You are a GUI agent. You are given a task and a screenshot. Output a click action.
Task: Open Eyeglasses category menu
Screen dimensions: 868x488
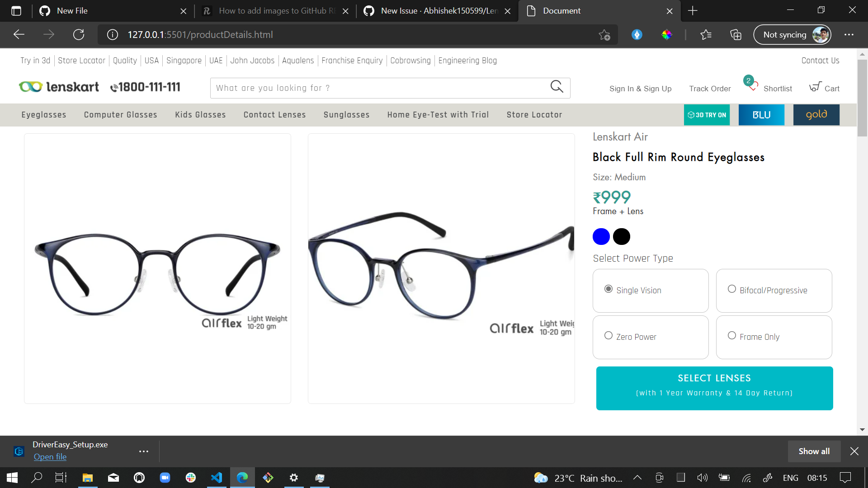pyautogui.click(x=44, y=115)
